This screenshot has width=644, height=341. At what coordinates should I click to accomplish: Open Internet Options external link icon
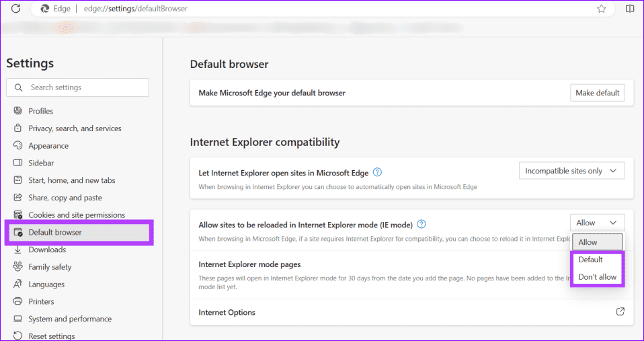[x=620, y=312]
